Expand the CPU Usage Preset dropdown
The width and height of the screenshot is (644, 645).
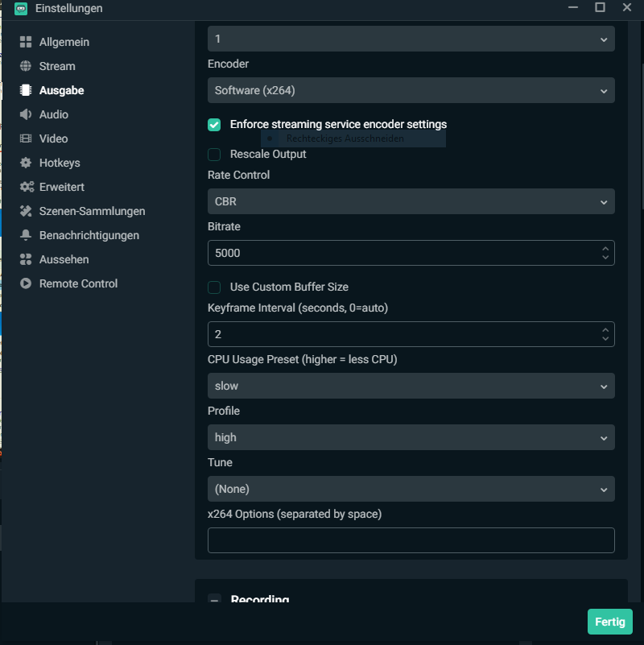411,386
